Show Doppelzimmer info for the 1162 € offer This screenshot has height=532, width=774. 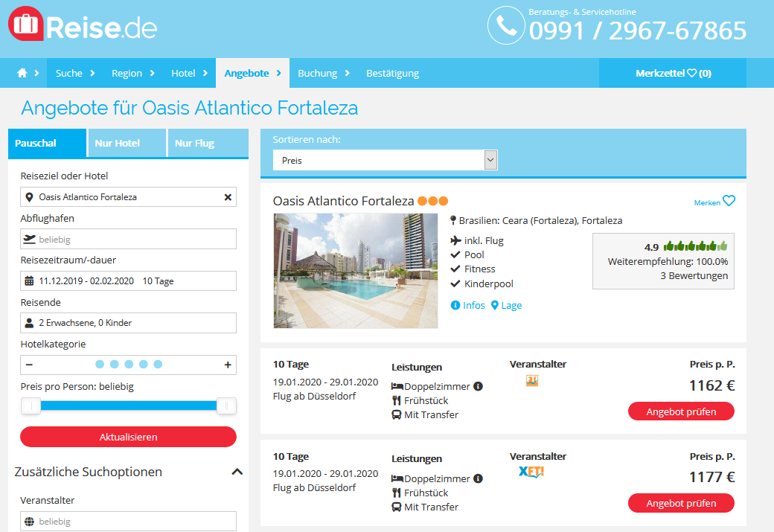pos(478,386)
